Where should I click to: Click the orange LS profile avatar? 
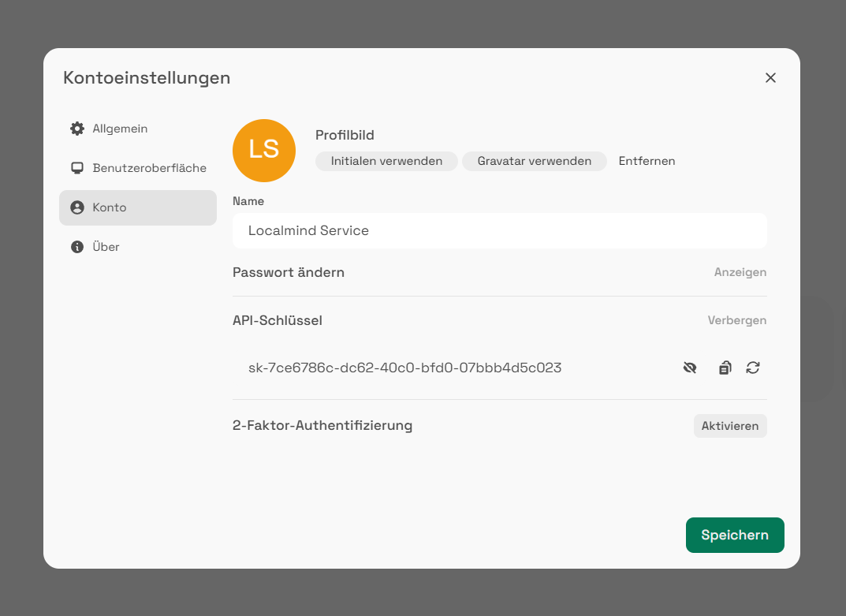coord(264,151)
